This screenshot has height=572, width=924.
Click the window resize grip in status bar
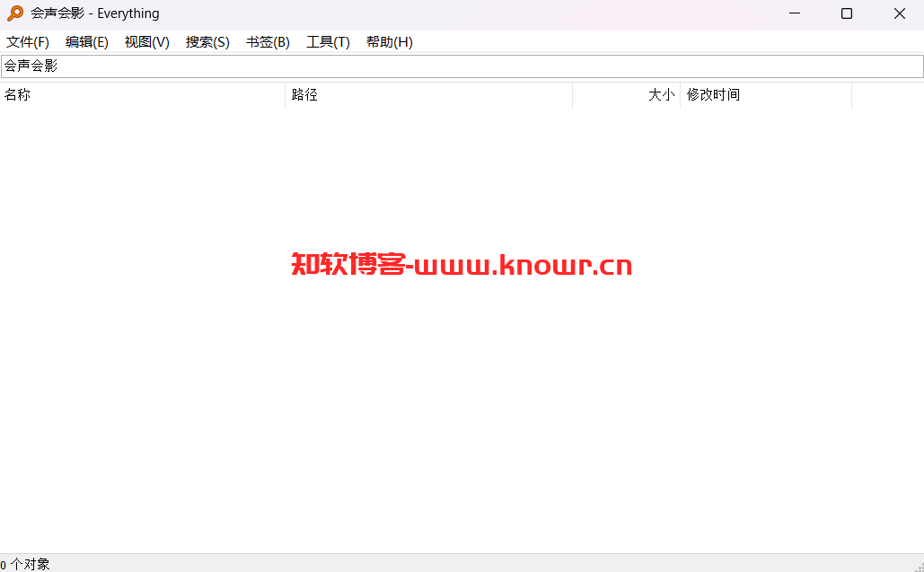click(919, 567)
